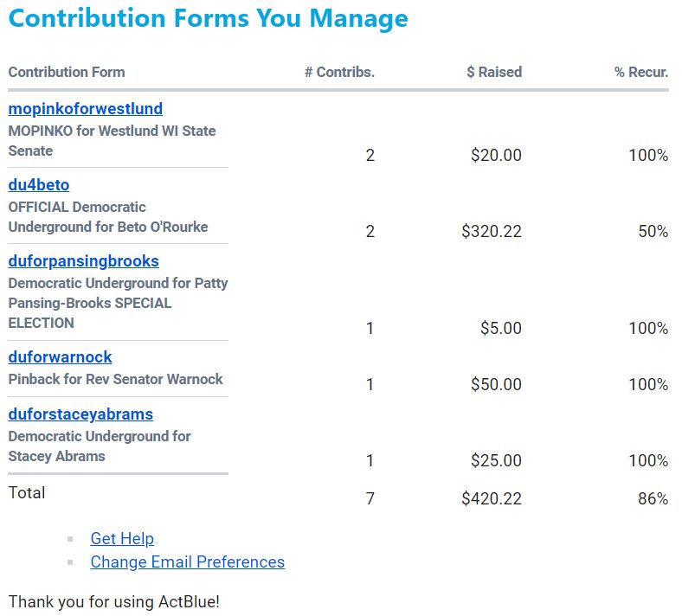Click the Contribution Form column header
This screenshot has height=616, width=682.
tap(67, 73)
